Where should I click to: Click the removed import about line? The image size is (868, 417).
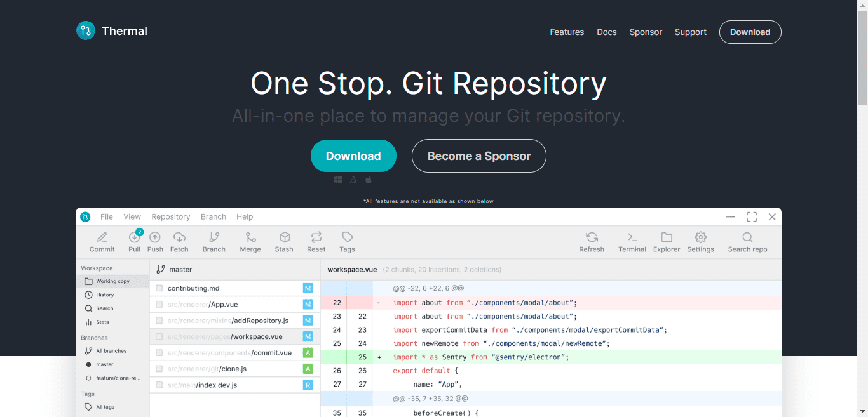[x=551, y=303]
